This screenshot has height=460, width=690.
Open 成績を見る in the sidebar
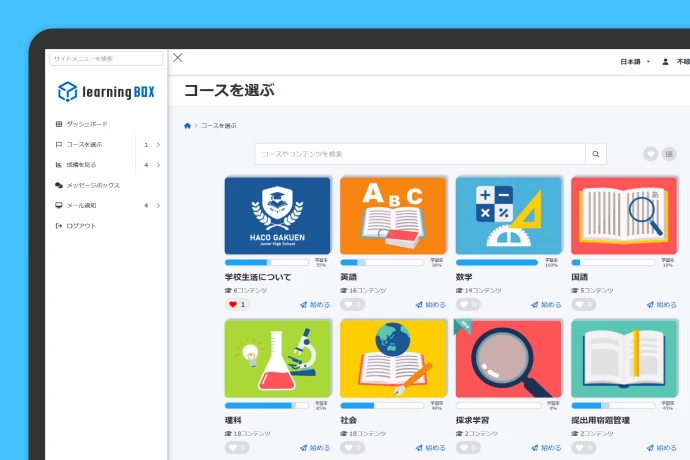click(x=81, y=165)
